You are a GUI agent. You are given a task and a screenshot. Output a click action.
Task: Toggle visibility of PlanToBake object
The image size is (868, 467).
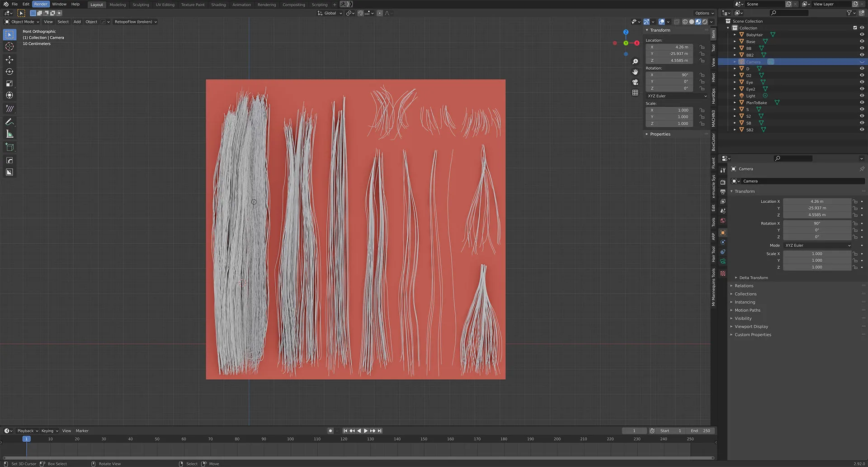click(862, 103)
